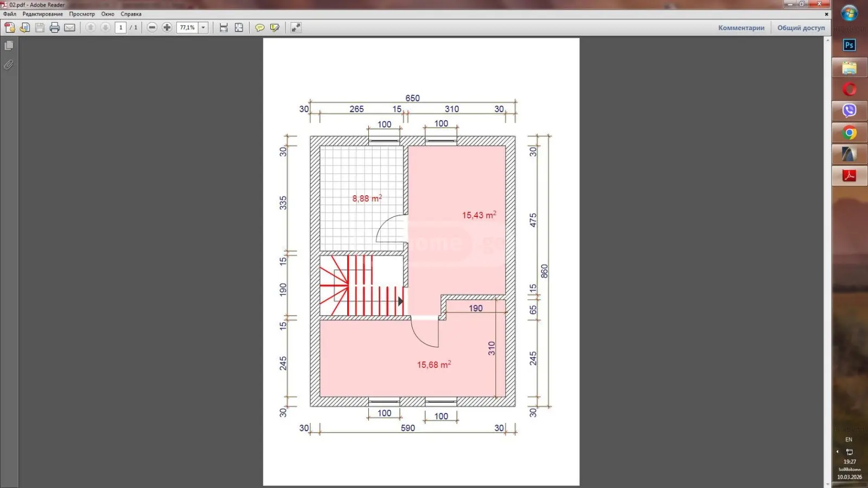The image size is (868, 488).
Task: Click the Print file icon
Action: 54,28
